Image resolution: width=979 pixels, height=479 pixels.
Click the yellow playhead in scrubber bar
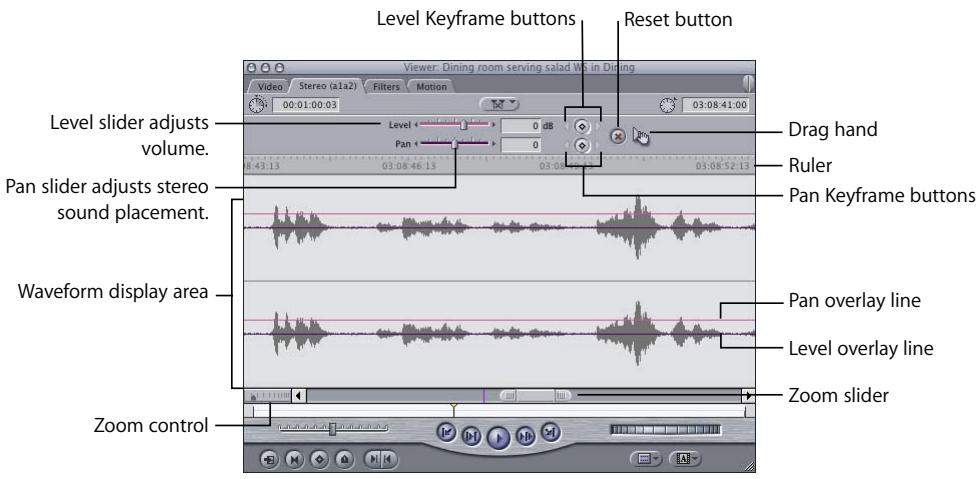(454, 410)
